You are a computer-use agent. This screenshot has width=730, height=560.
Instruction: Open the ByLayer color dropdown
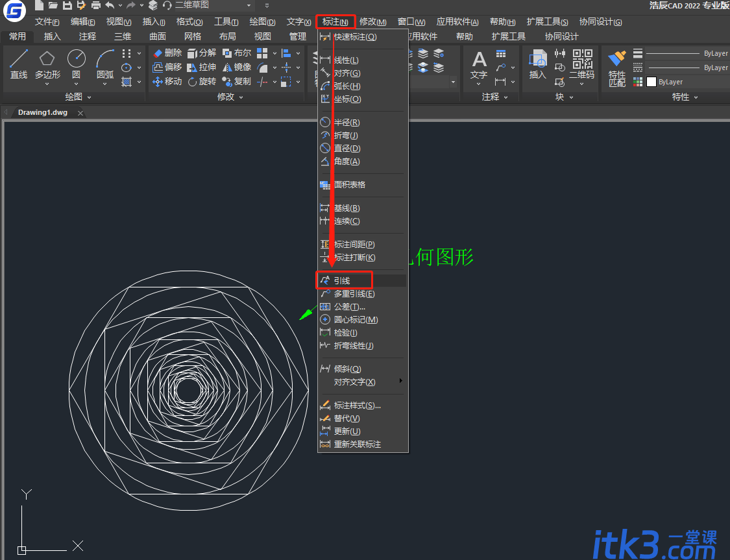coord(688,82)
